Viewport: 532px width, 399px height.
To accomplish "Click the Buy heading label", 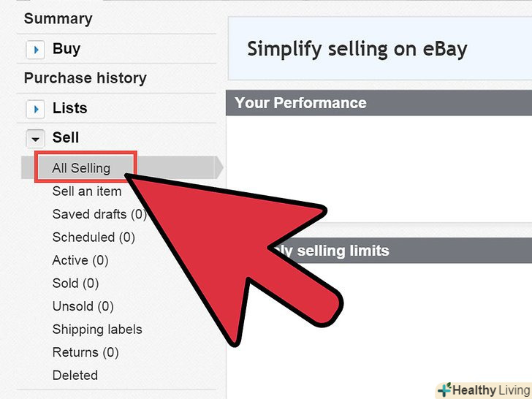I will pyautogui.click(x=66, y=49).
